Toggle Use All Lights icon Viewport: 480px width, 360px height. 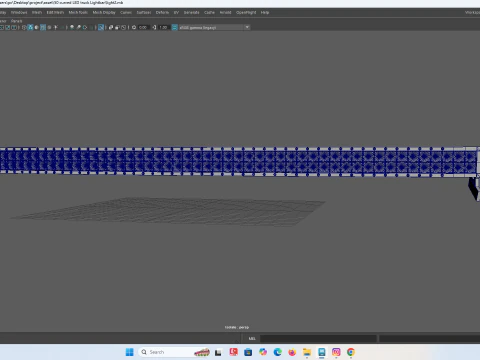pyautogui.click(x=56, y=27)
